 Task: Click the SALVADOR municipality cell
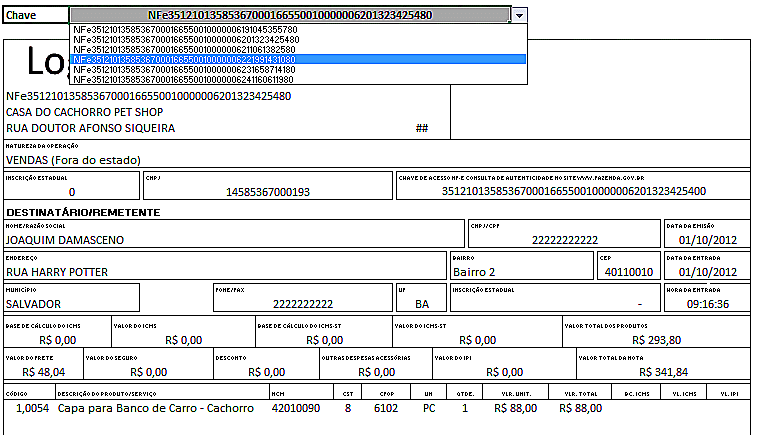(34, 304)
